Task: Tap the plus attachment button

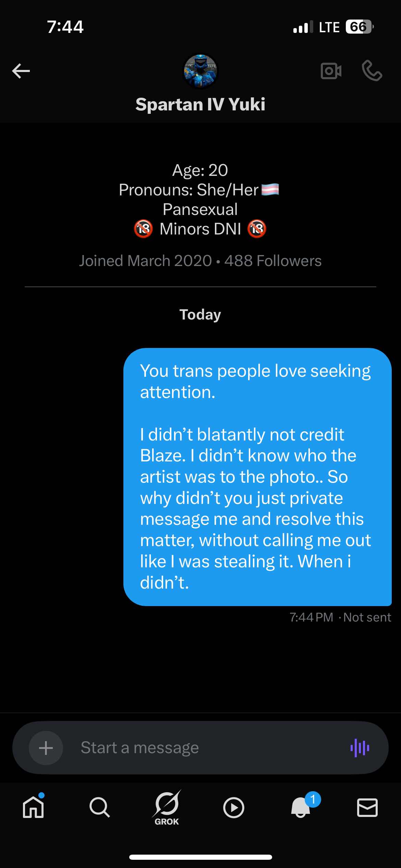Action: pyautogui.click(x=46, y=748)
